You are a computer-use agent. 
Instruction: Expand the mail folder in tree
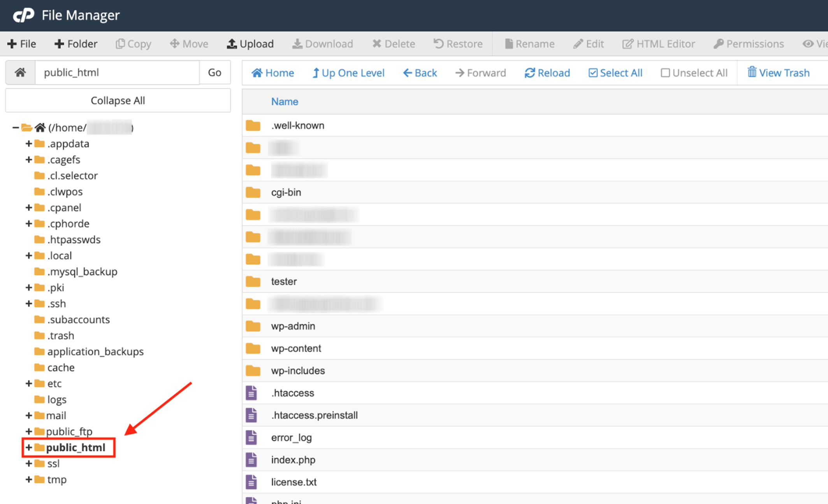[28, 415]
